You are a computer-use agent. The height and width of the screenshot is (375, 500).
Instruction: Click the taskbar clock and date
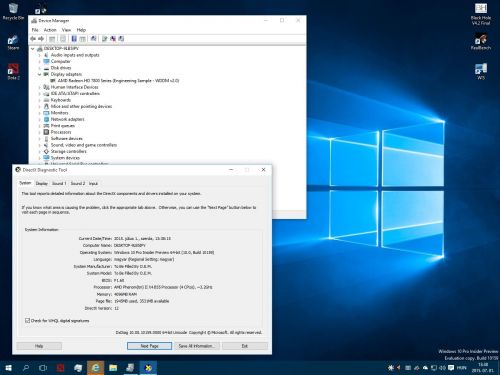[x=483, y=368]
